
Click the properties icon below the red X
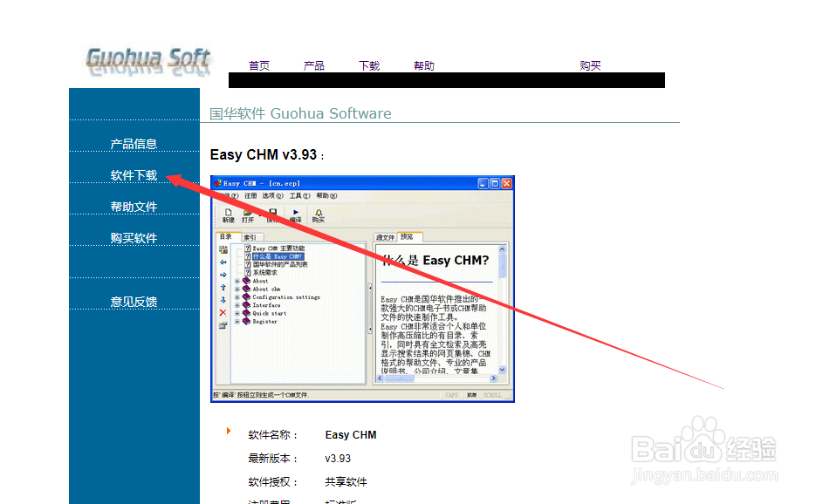tap(223, 325)
